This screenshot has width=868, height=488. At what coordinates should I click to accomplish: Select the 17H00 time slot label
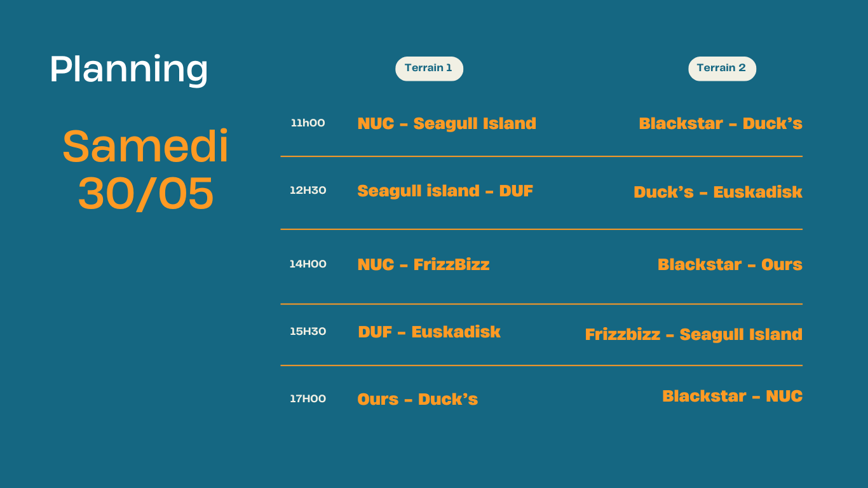[308, 399]
